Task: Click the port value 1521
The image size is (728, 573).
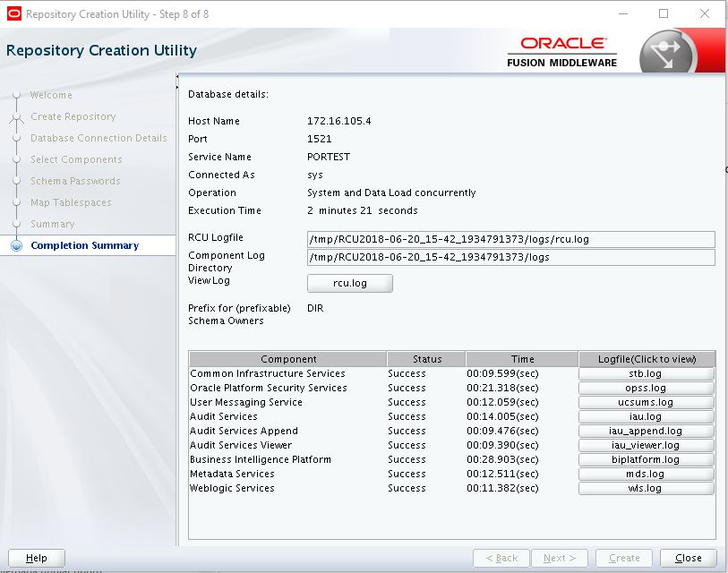Action: pos(320,139)
